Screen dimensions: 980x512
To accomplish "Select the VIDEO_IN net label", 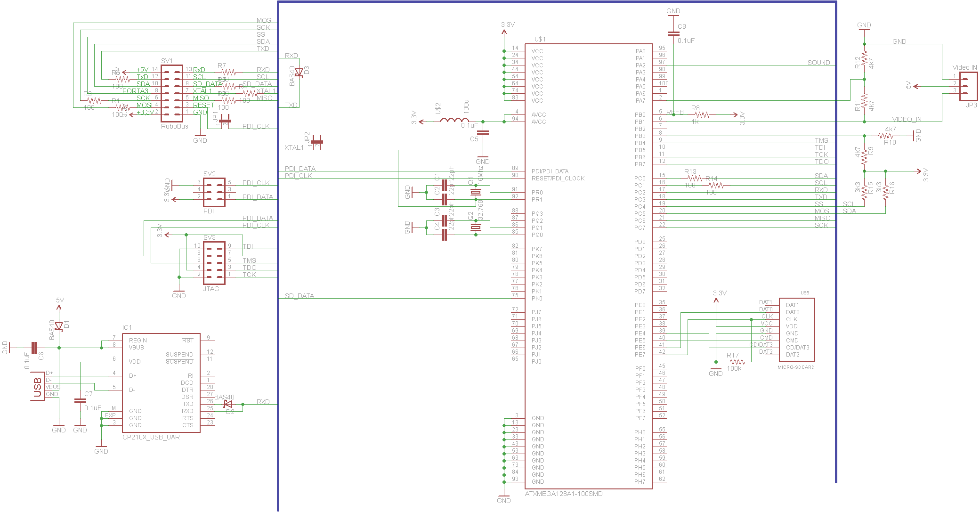I will point(907,119).
